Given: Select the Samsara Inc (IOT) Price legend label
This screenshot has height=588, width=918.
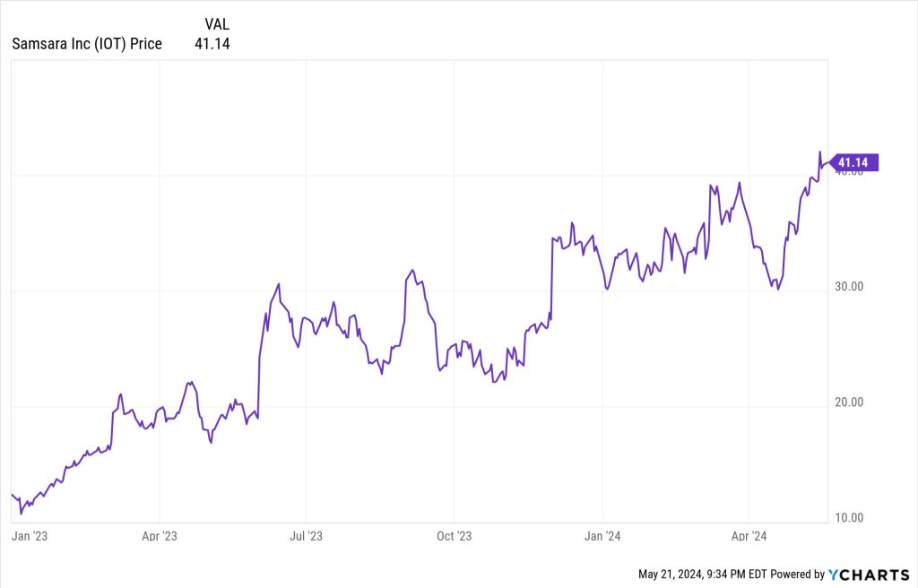Looking at the screenshot, I should pos(87,44).
